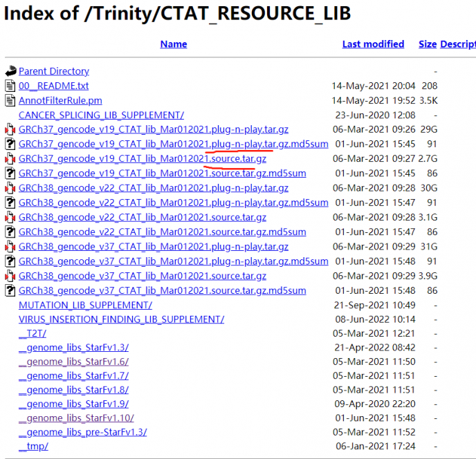Image resolution: width=476 pixels, height=459 pixels.
Task: Open VIRUS_INSERTION_FINDING_LIB_SUPPLEMENT folder
Action: pos(121,319)
